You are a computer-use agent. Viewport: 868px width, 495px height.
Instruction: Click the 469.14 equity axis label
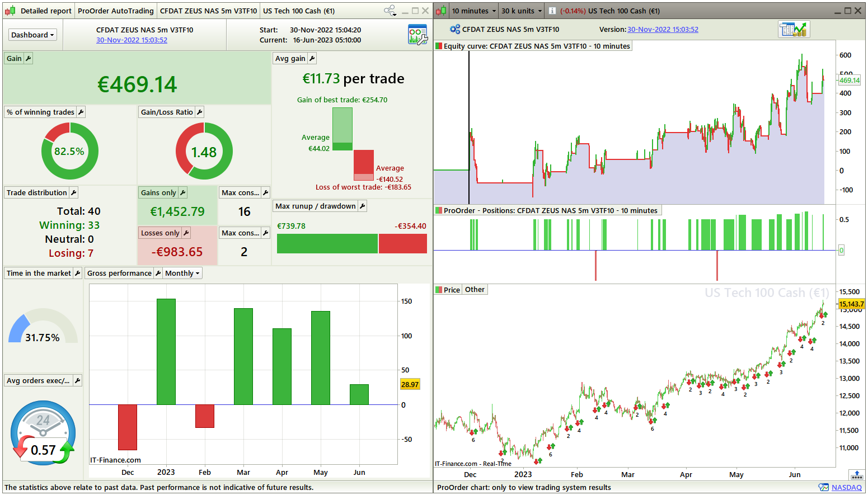(850, 81)
